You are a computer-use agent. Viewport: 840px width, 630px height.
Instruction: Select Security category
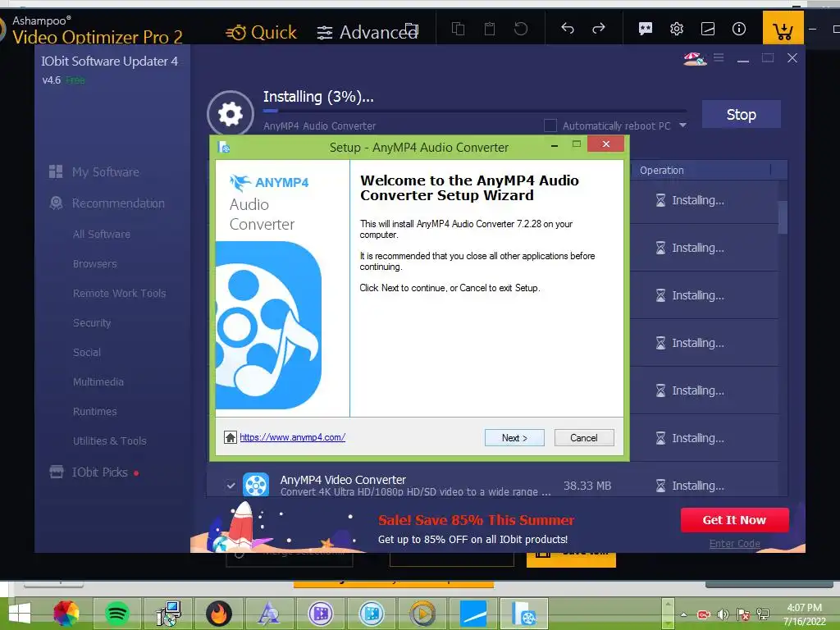click(92, 322)
